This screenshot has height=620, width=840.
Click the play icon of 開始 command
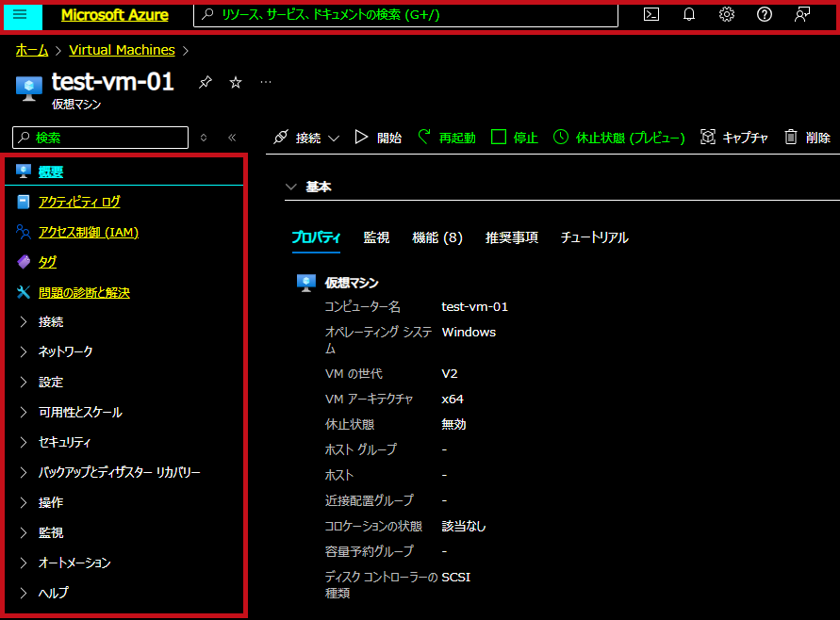click(x=362, y=138)
